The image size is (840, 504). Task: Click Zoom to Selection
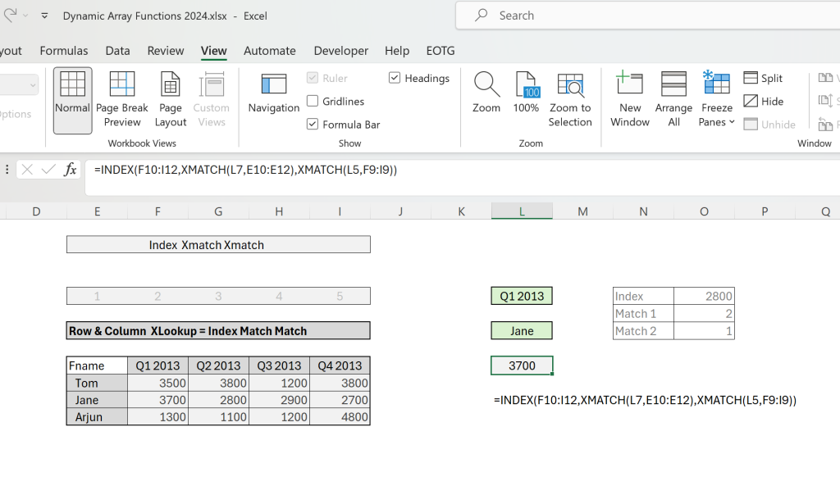[570, 100]
